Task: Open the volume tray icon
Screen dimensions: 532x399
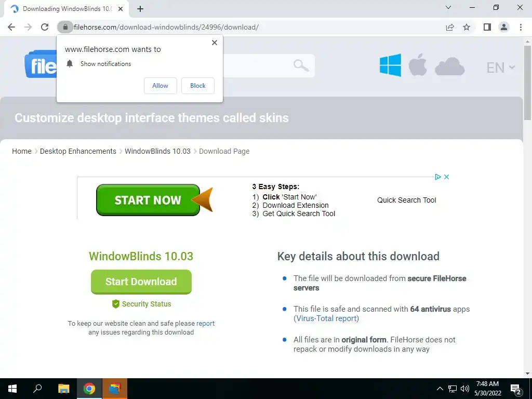Action: click(465, 389)
